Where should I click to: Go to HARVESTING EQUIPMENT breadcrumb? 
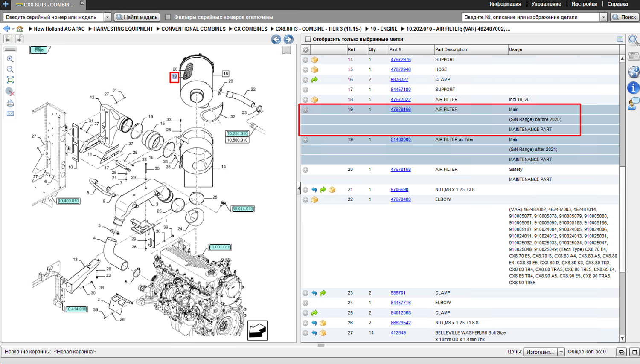(x=123, y=29)
